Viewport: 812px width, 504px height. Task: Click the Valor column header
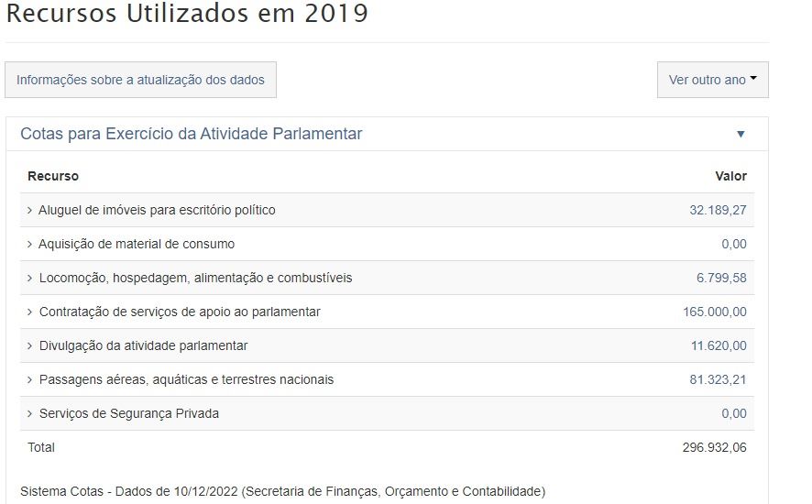730,177
